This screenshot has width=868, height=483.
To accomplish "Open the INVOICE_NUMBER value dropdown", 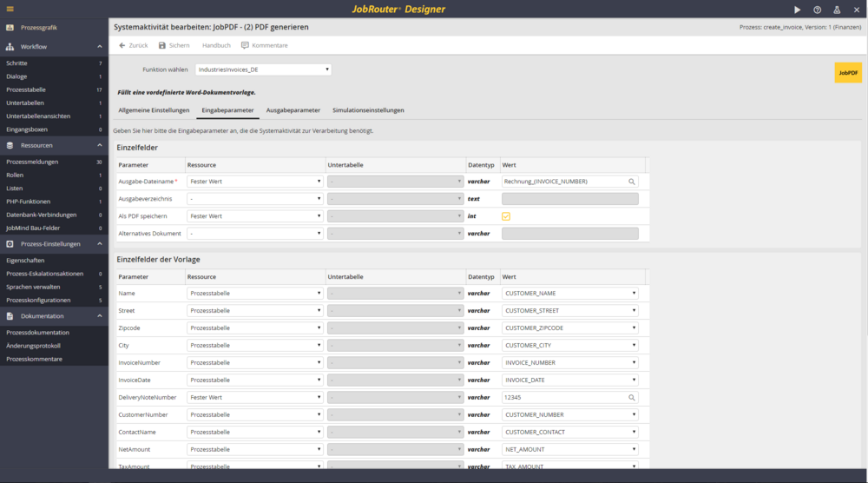I will coord(570,363).
